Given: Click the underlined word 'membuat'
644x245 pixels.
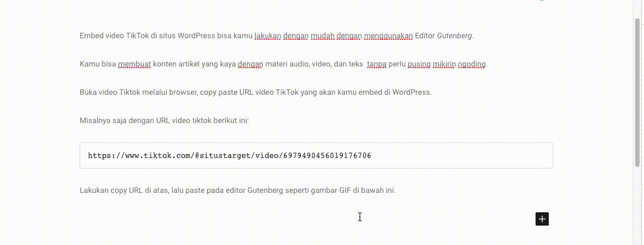Looking at the screenshot, I should [134, 64].
